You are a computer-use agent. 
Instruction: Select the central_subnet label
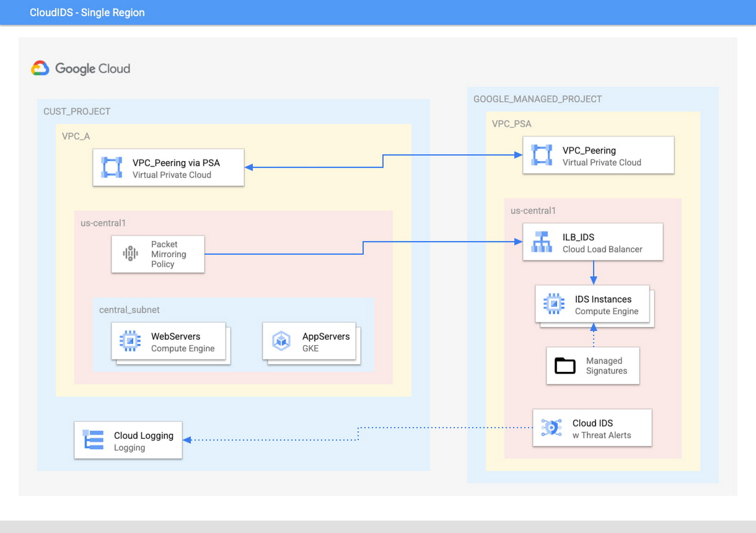point(129,310)
